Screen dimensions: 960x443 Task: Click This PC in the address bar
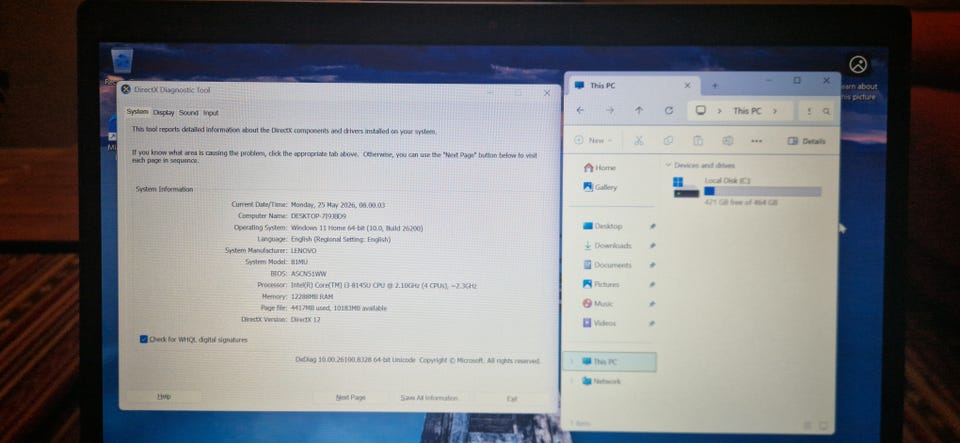[747, 111]
